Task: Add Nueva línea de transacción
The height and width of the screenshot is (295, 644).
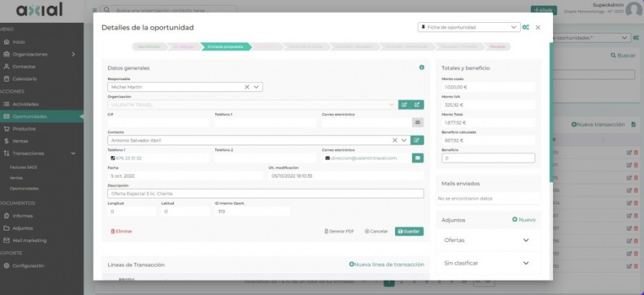Action: pyautogui.click(x=386, y=265)
